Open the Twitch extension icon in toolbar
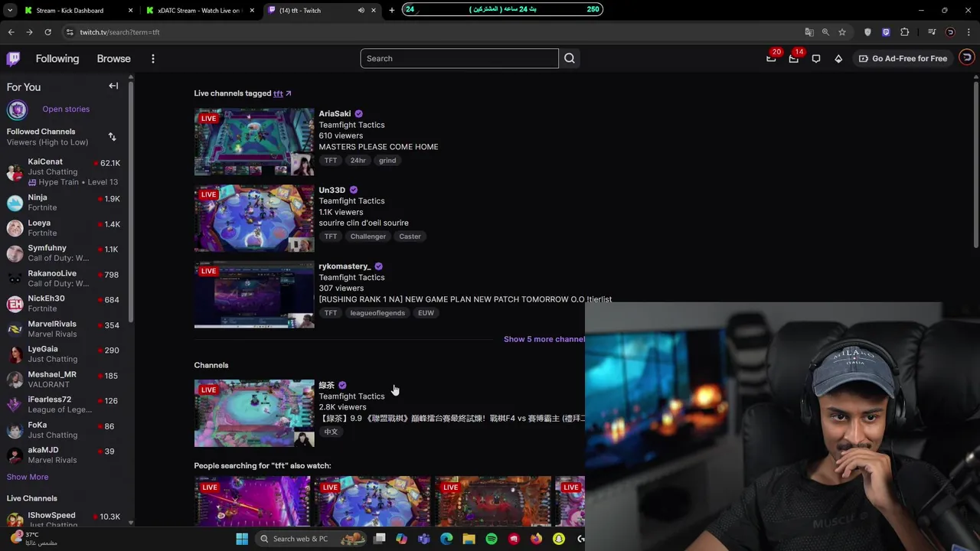980x551 pixels. coord(886,32)
